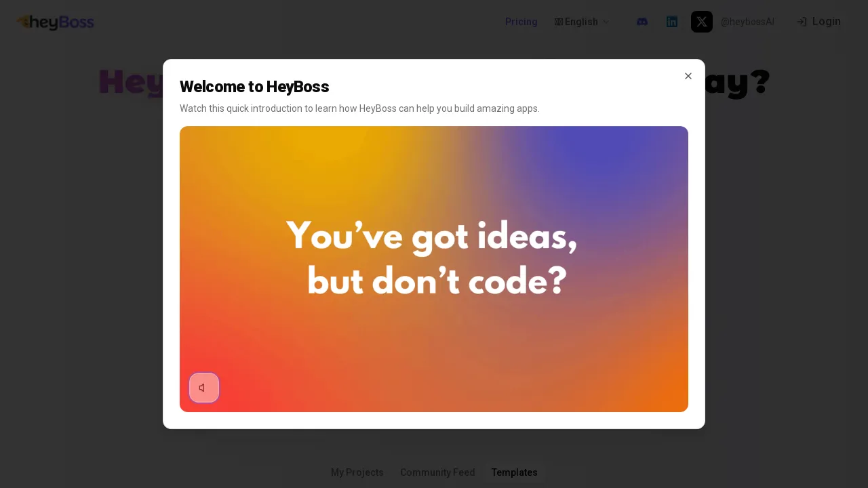Close the Welcome to HeyBoss dialog
Screen dimensions: 868x488
click(688, 76)
